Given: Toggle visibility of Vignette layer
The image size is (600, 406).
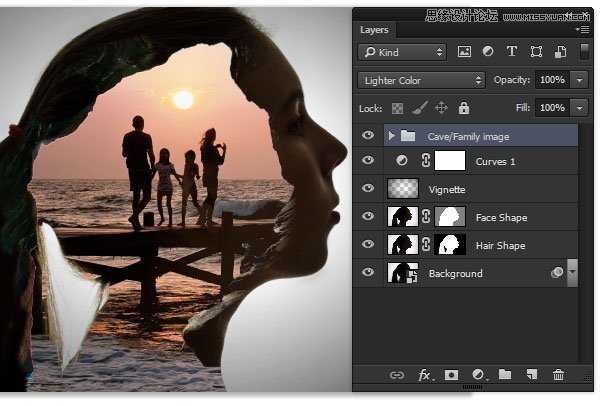Looking at the screenshot, I should (368, 188).
